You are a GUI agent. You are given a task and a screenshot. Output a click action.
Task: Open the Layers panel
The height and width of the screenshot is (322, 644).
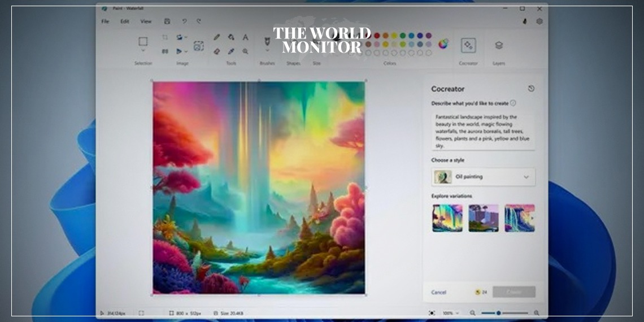click(x=498, y=45)
